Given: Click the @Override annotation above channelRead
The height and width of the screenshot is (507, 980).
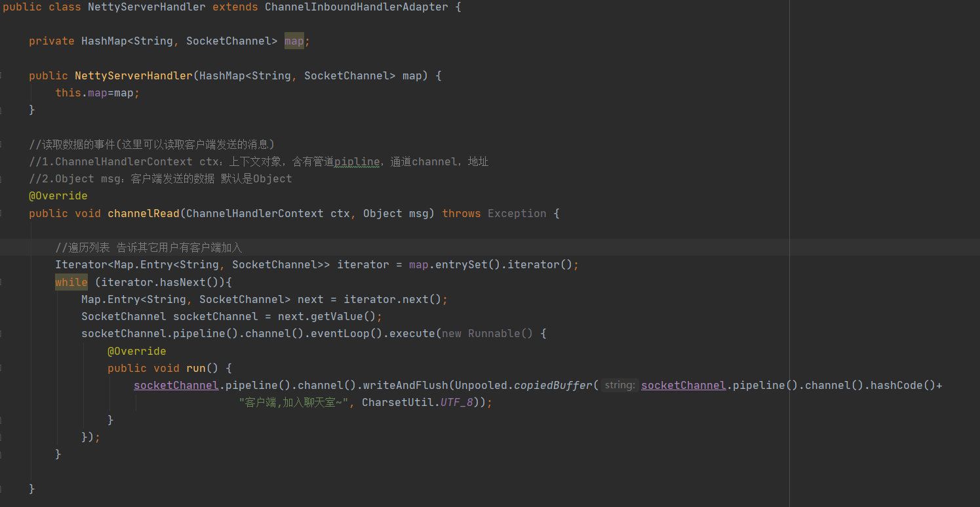Looking at the screenshot, I should tap(58, 196).
